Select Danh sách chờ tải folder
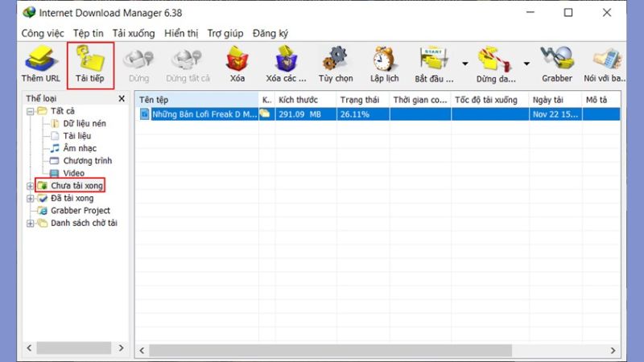 [x=84, y=223]
